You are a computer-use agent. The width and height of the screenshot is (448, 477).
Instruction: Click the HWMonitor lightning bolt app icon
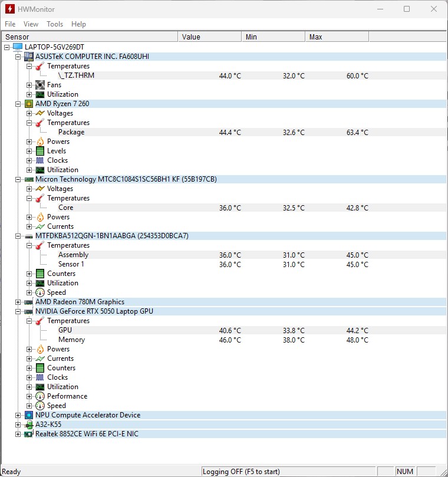pos(10,9)
